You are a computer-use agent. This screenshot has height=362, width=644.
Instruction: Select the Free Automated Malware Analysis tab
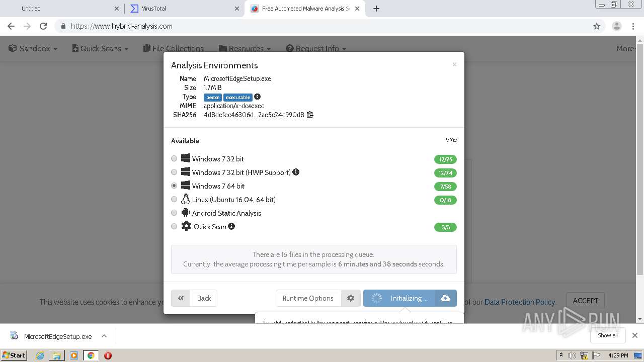coord(304,9)
